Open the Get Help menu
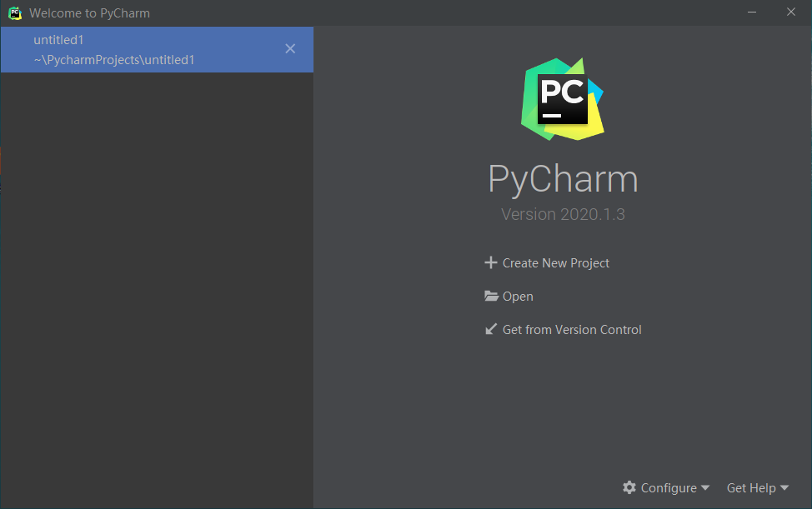This screenshot has width=812, height=509. click(x=752, y=487)
